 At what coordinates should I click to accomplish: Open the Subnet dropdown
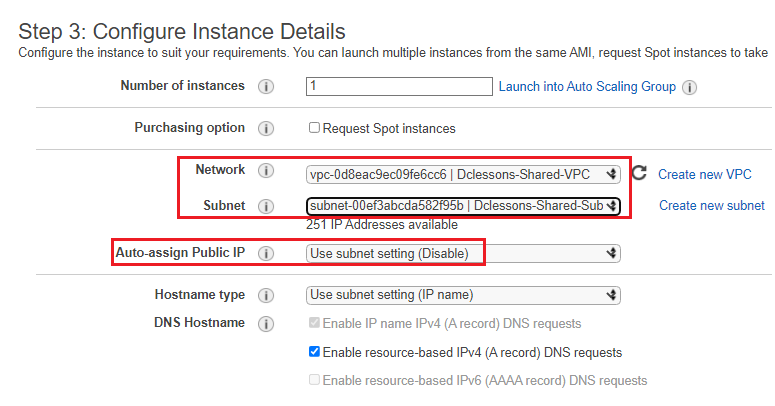pos(463,206)
